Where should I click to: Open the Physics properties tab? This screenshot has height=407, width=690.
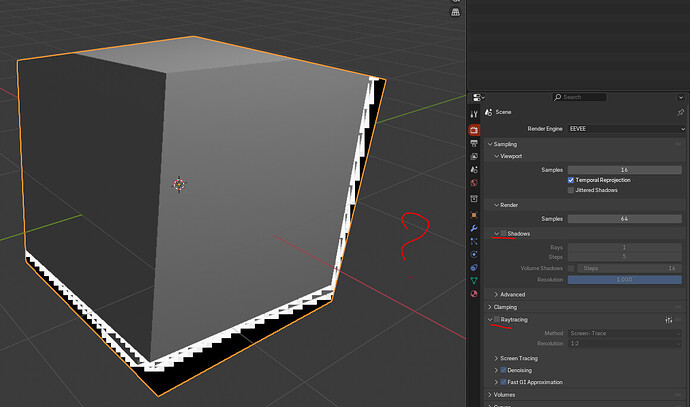[474, 254]
